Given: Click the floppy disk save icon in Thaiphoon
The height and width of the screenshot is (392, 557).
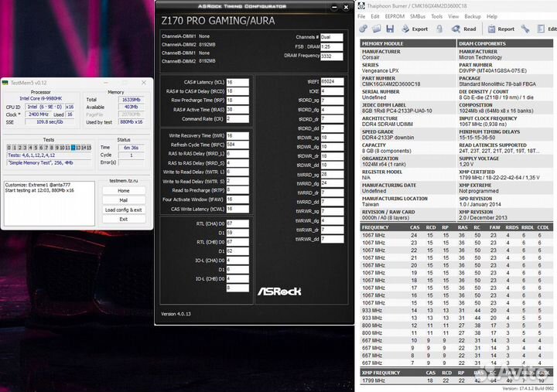Looking at the screenshot, I should pyautogui.click(x=390, y=29).
